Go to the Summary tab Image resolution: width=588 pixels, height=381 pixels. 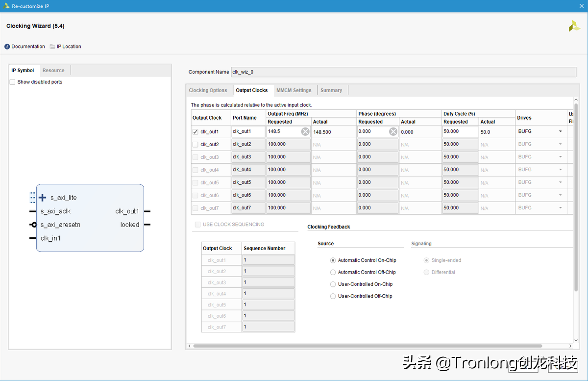point(332,90)
